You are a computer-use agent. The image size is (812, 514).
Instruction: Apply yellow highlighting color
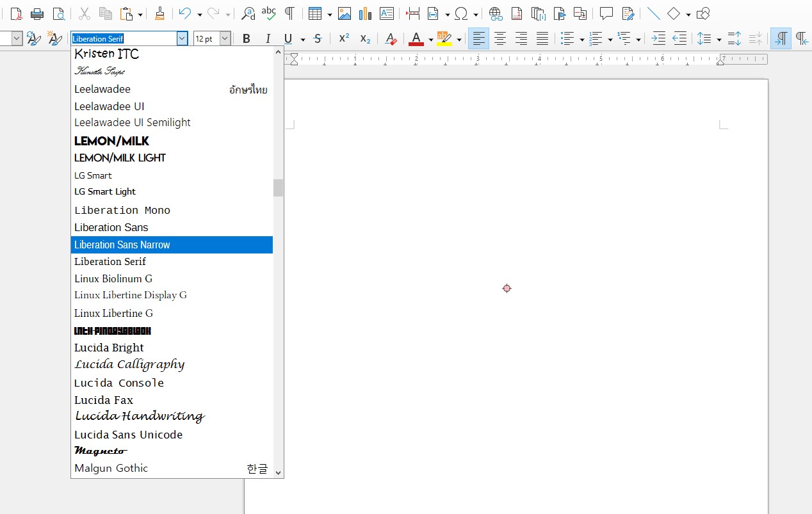coord(444,39)
